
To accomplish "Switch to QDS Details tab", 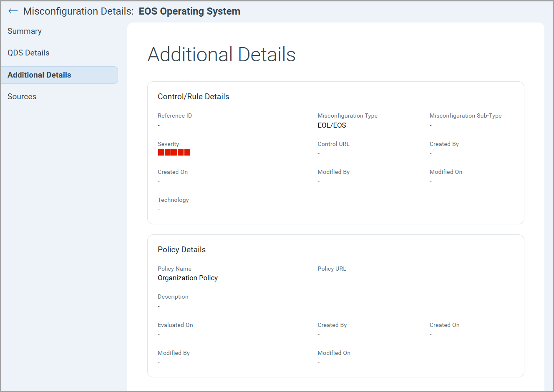I will click(28, 53).
